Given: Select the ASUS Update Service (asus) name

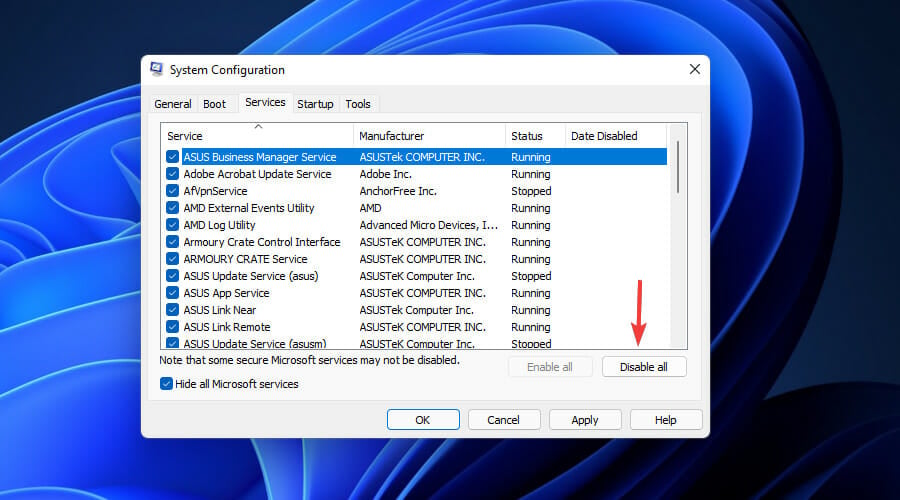Looking at the screenshot, I should [251, 276].
